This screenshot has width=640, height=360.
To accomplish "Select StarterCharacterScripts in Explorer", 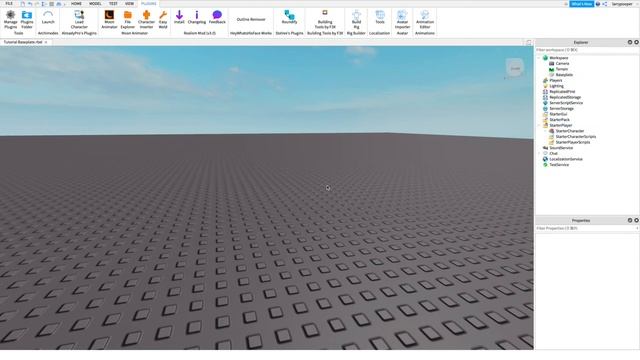I will tap(576, 137).
